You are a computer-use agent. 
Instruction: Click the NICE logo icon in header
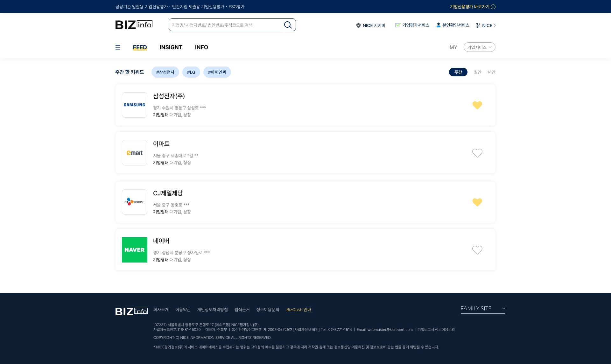click(x=478, y=25)
